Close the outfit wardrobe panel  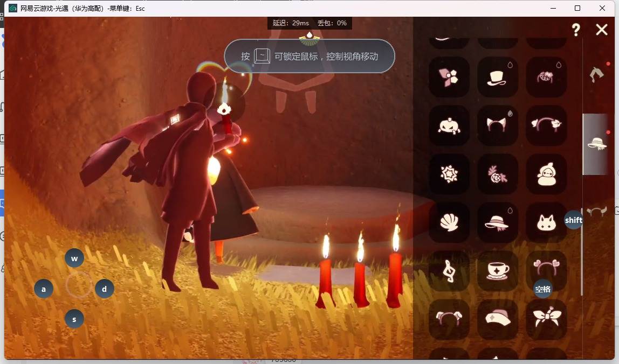602,30
